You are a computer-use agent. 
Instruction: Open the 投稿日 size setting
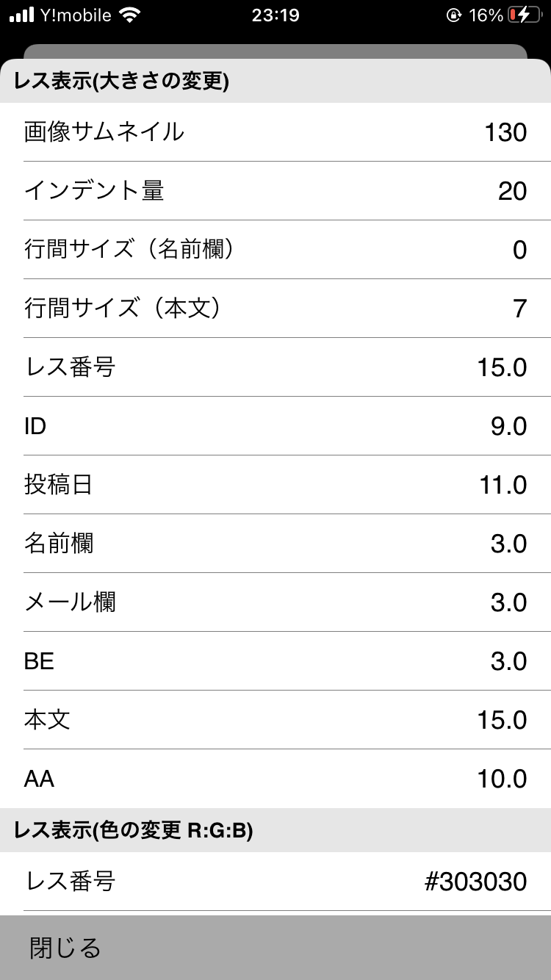[x=275, y=485]
